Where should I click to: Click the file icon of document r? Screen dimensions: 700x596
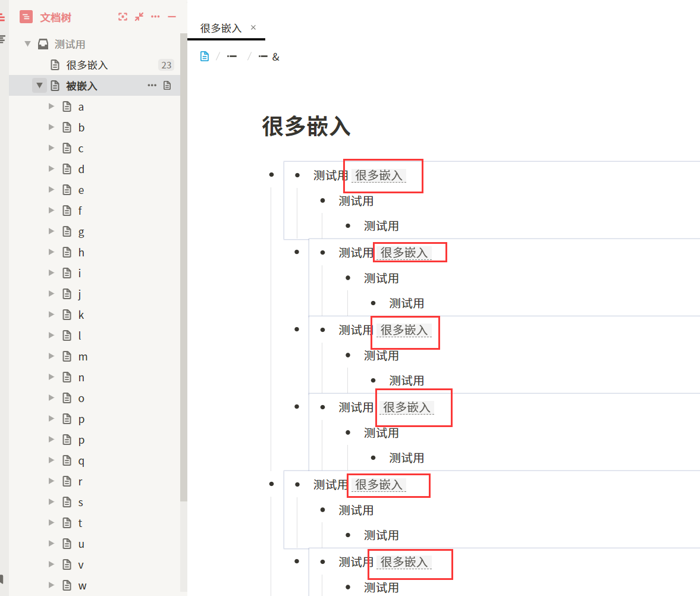click(67, 481)
